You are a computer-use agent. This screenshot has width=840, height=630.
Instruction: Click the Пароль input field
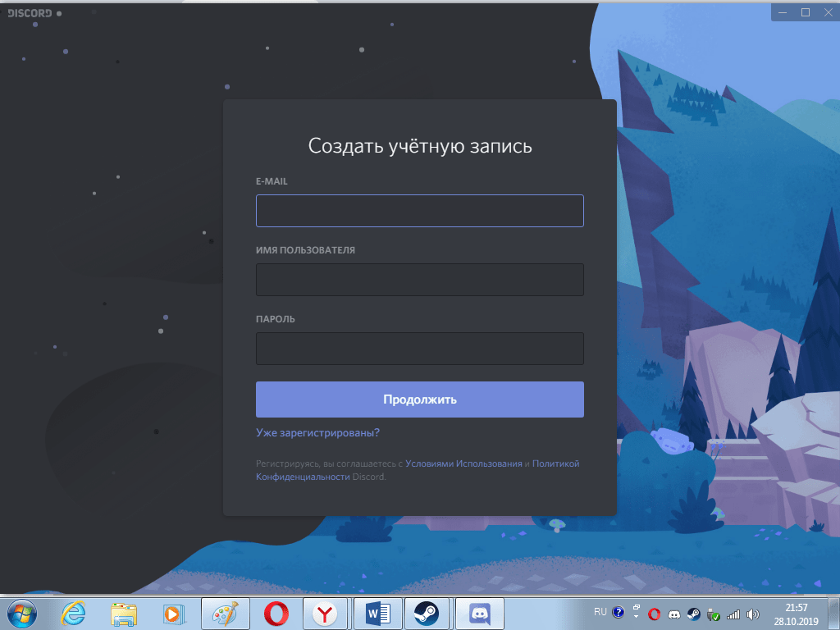(x=419, y=349)
